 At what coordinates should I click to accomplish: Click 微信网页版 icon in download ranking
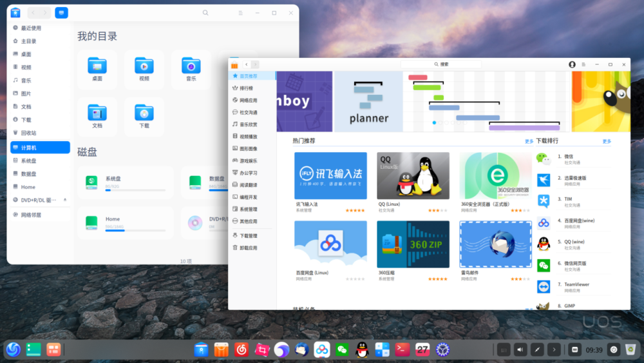544,266
